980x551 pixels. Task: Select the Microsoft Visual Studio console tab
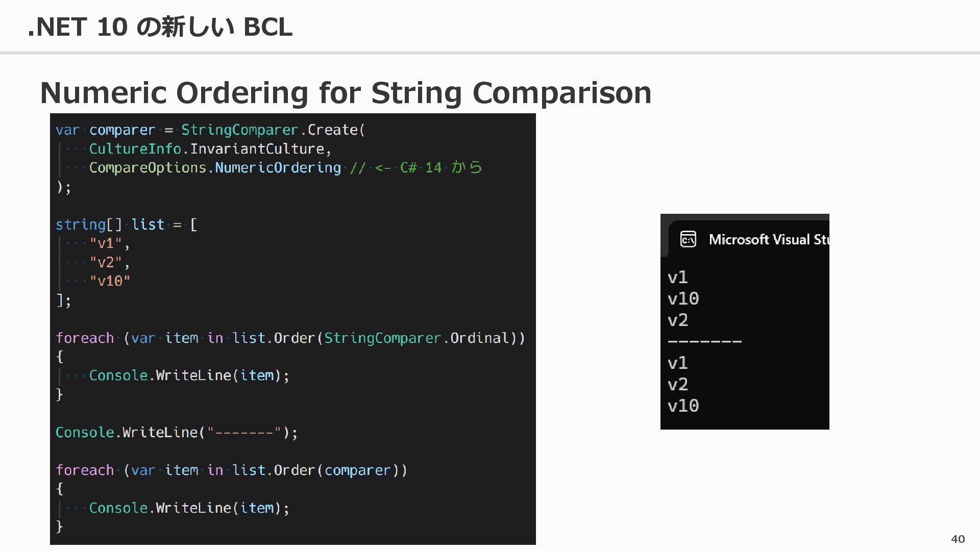coord(749,239)
